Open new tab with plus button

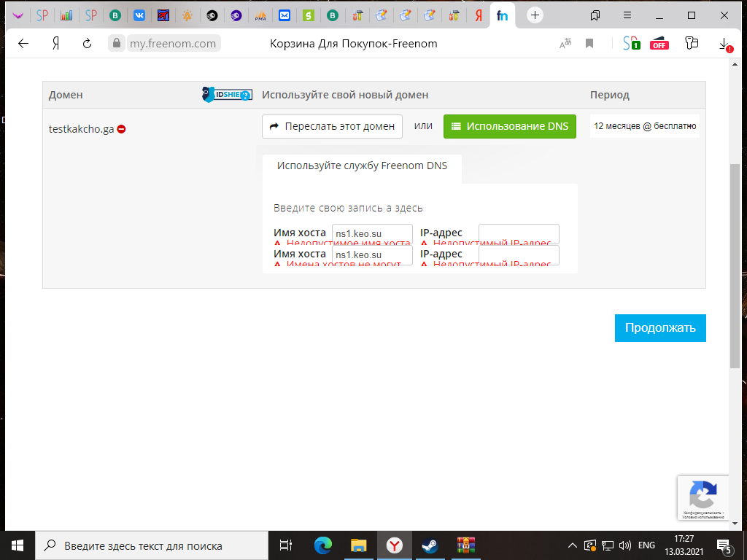click(535, 15)
